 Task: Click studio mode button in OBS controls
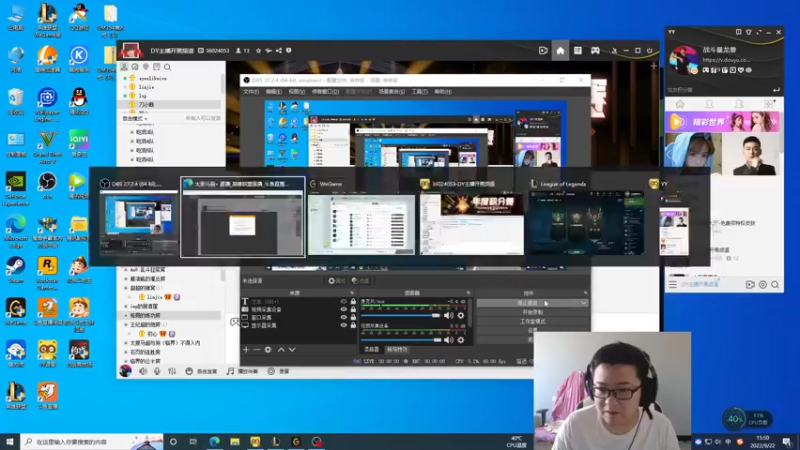tap(532, 321)
